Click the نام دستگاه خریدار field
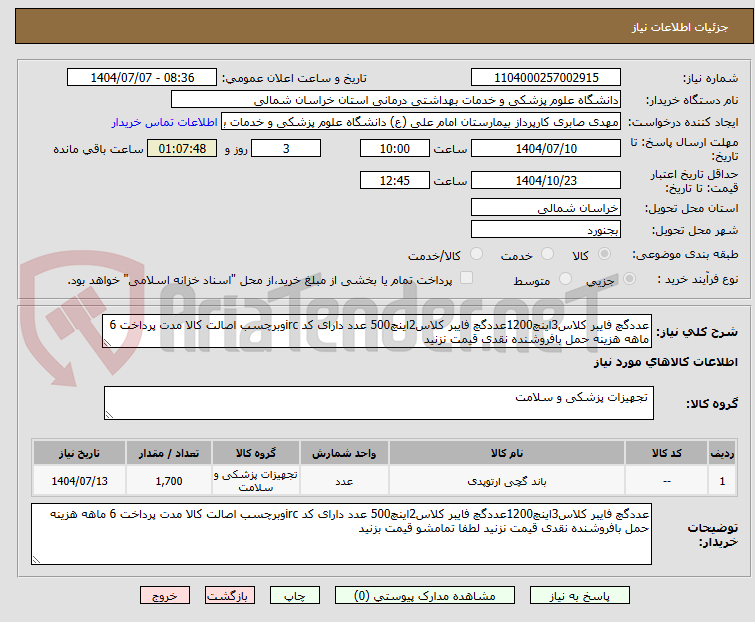The image size is (755, 622). (x=396, y=100)
